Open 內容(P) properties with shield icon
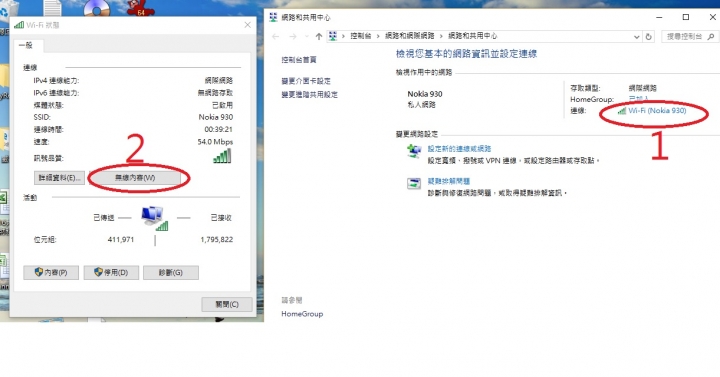This screenshot has height=377, width=720. point(51,272)
